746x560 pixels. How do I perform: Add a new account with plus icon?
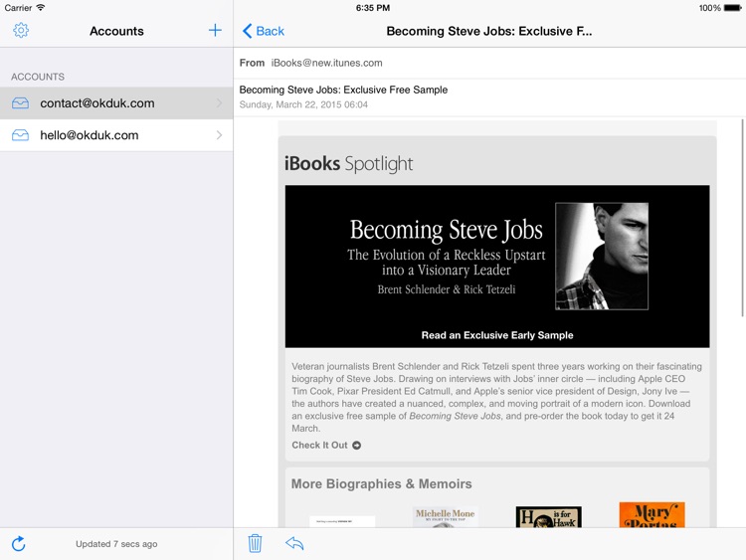[x=215, y=31]
